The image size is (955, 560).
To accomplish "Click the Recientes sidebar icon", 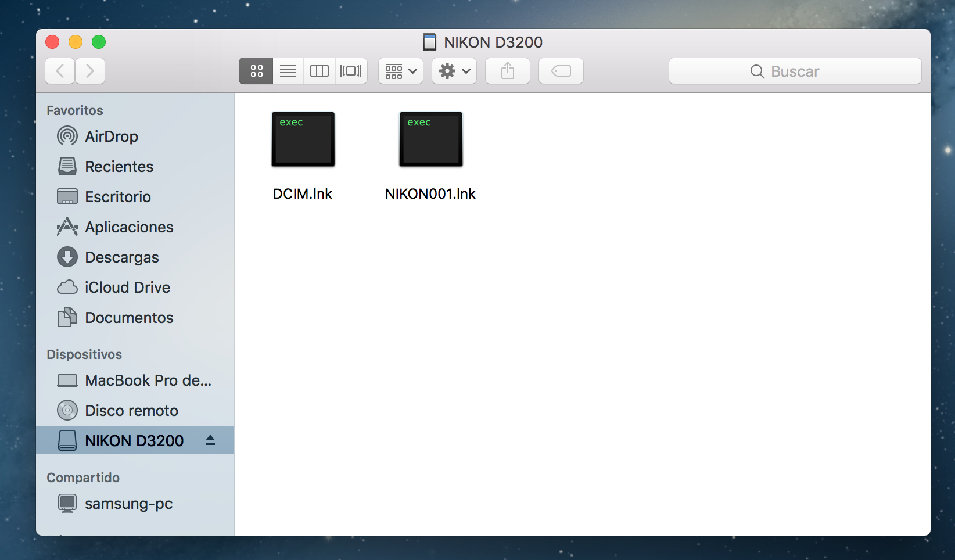I will [67, 167].
